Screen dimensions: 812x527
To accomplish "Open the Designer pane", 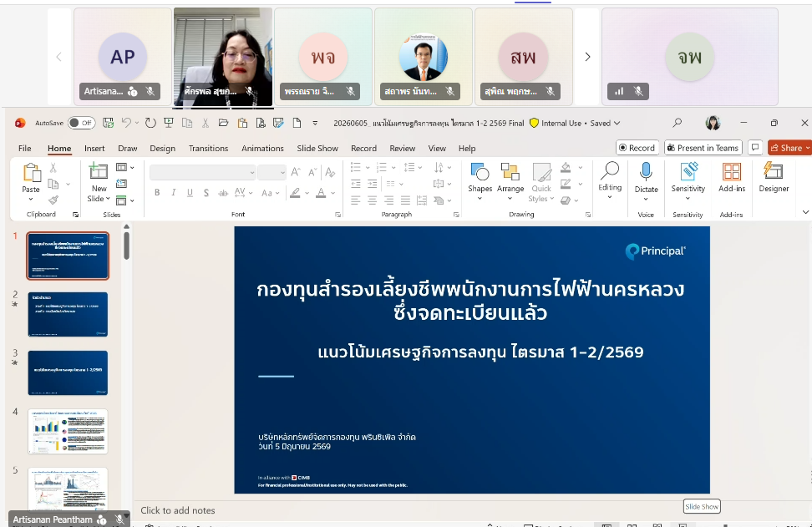I will [x=774, y=177].
